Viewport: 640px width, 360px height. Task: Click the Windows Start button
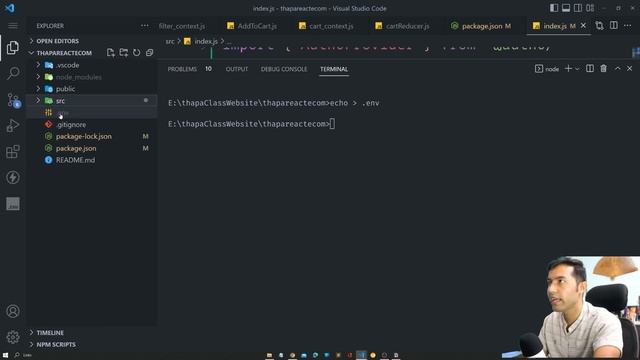[5, 355]
